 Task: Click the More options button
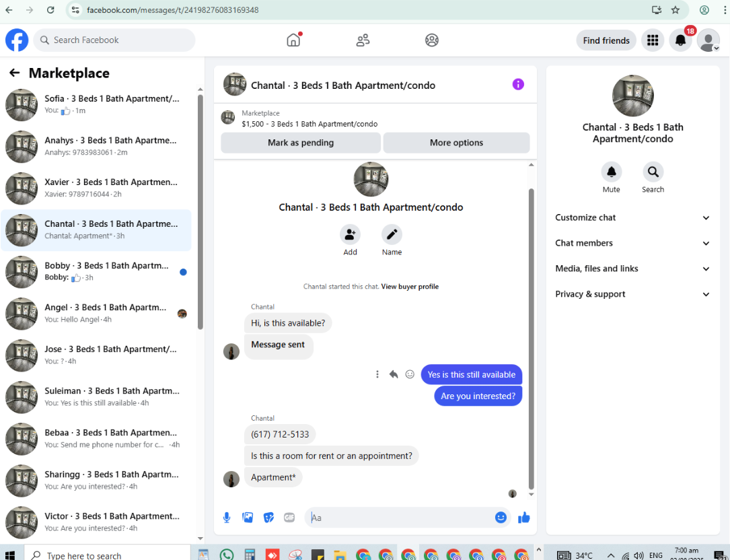point(456,143)
